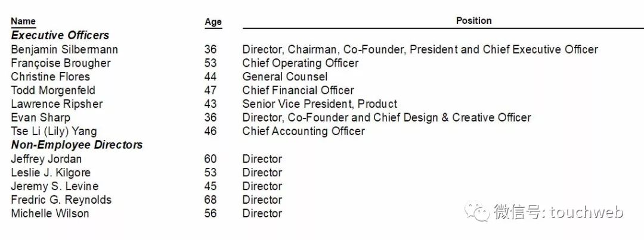
Task: Click the Chief Operating Officer position text
Action: click(301, 63)
